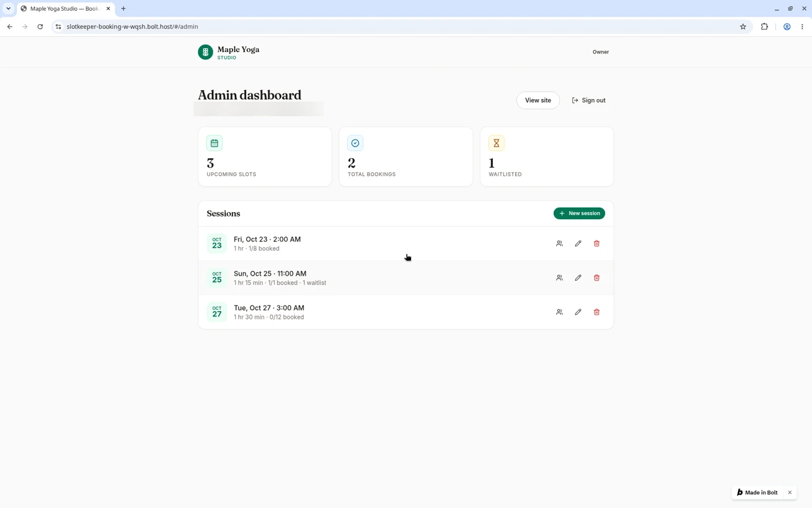Open the browser extensions menu
This screenshot has width=812, height=508.
point(764,27)
